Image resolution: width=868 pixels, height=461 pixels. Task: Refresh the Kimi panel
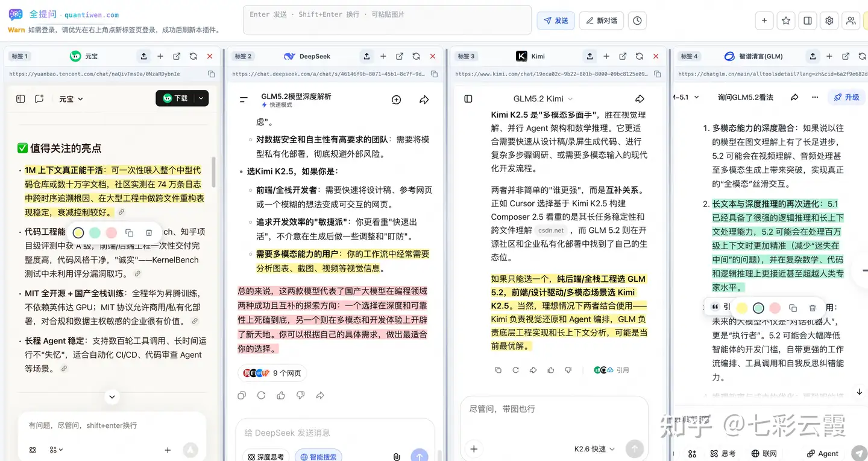(639, 56)
